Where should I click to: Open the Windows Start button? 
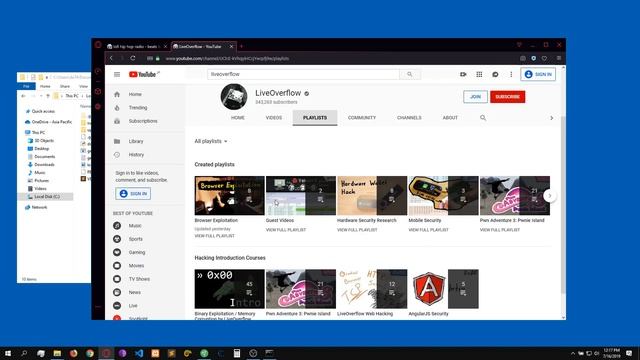8,353
